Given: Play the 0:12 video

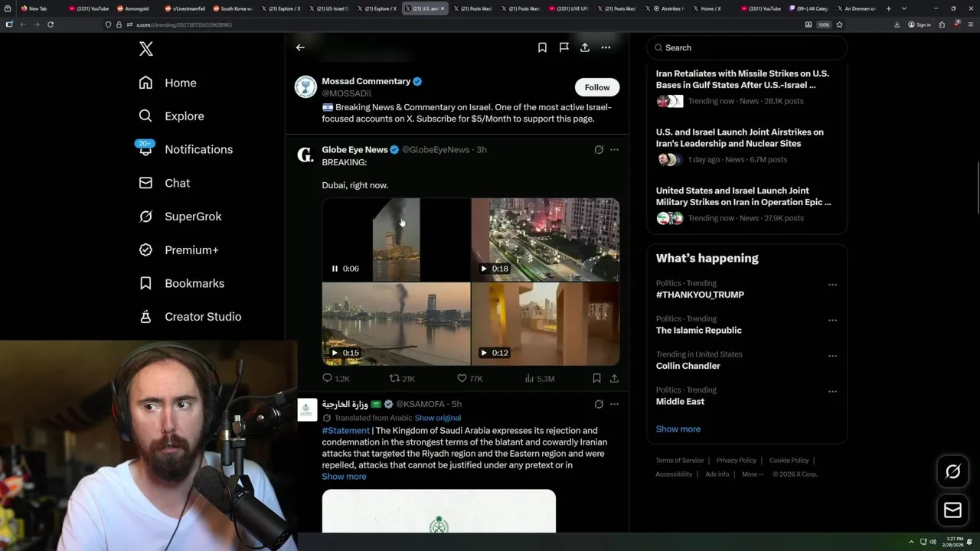Looking at the screenshot, I should (484, 353).
